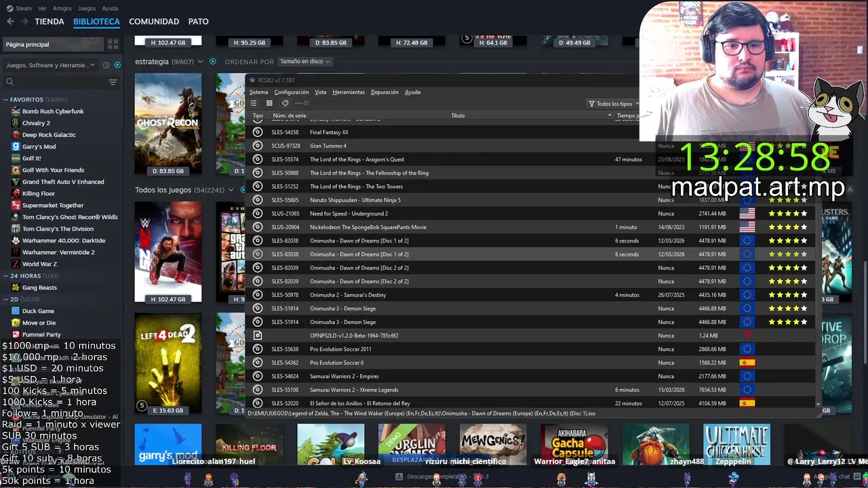Switch PCSX2 to game grid view
The image size is (868, 488).
point(269,104)
